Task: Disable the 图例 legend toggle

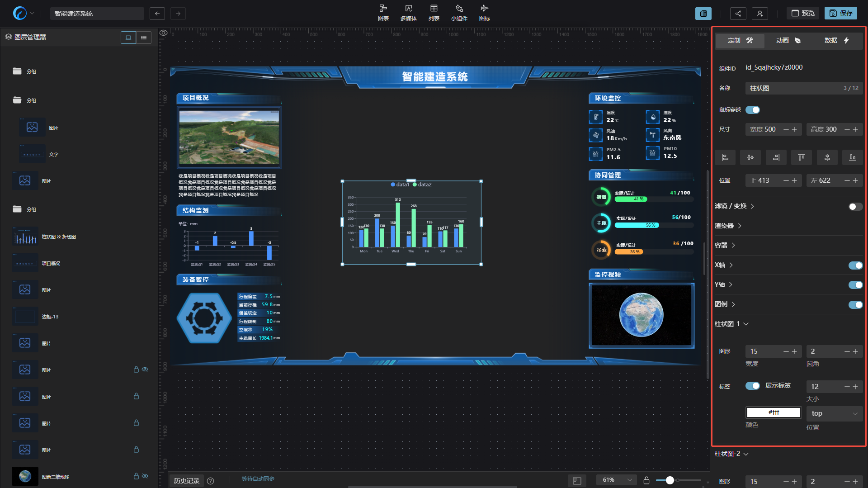Action: click(855, 305)
